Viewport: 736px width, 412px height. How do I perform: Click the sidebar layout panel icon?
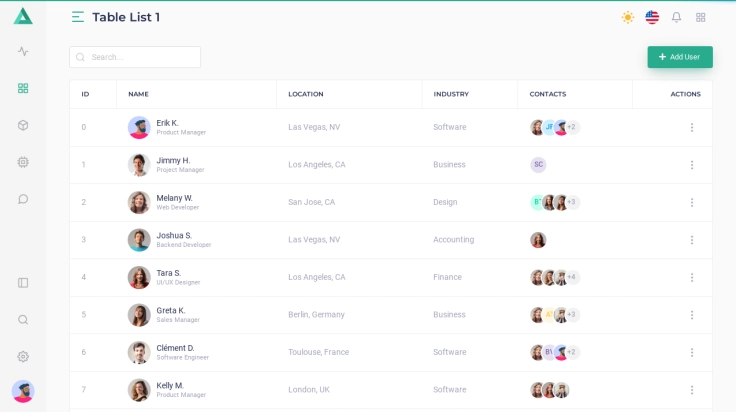click(x=23, y=283)
